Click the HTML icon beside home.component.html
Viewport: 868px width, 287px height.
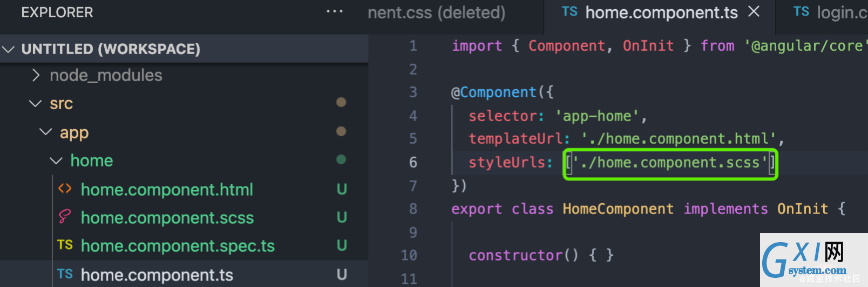(x=65, y=189)
